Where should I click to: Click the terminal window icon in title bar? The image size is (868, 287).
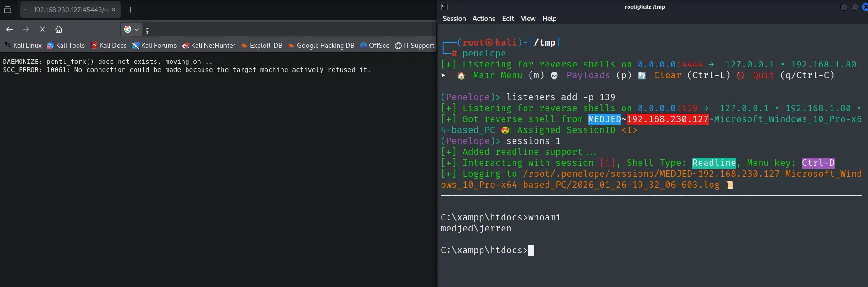[x=445, y=7]
